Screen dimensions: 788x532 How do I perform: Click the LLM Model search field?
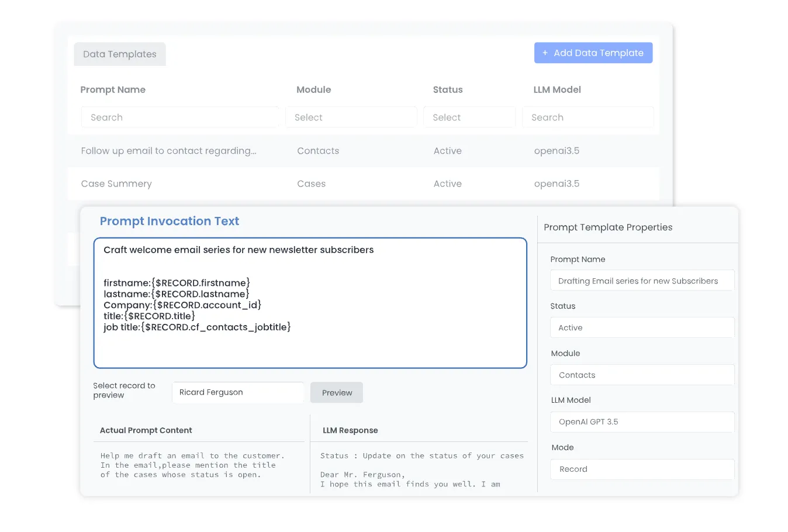[588, 117]
